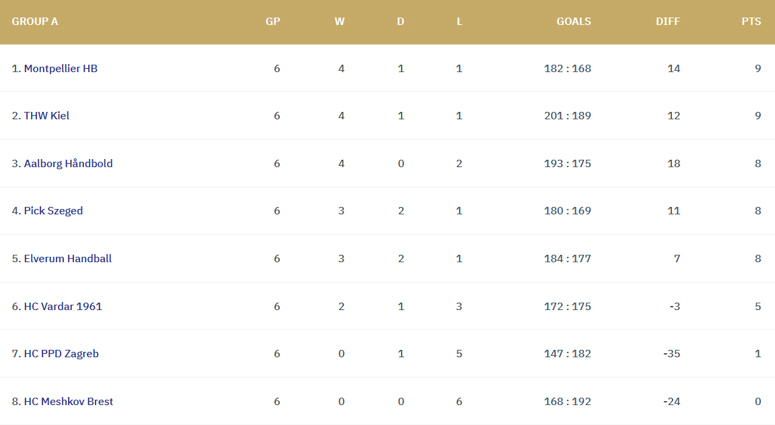Viewport: 775px width, 425px height.
Task: Open the Elverum Handball team page
Action: 68,258
